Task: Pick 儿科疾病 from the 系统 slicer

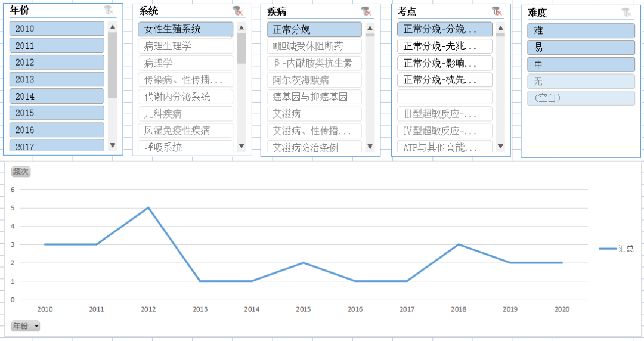Action: 185,113
